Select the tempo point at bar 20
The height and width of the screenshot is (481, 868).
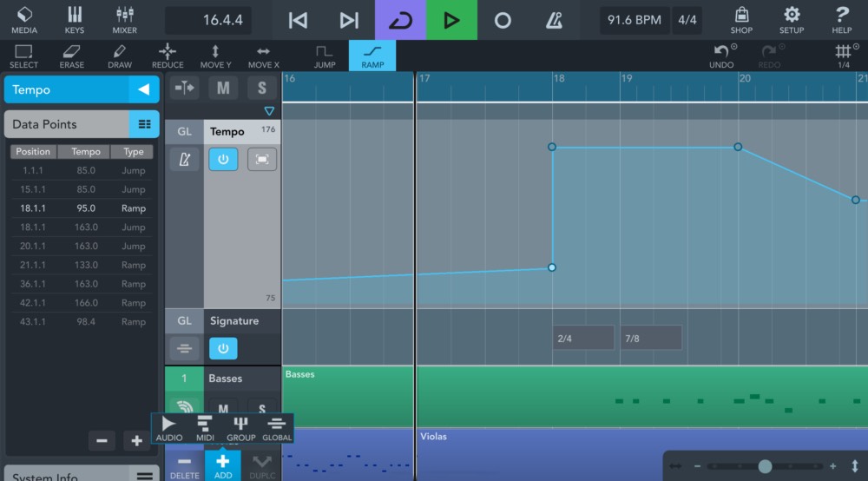tap(738, 147)
